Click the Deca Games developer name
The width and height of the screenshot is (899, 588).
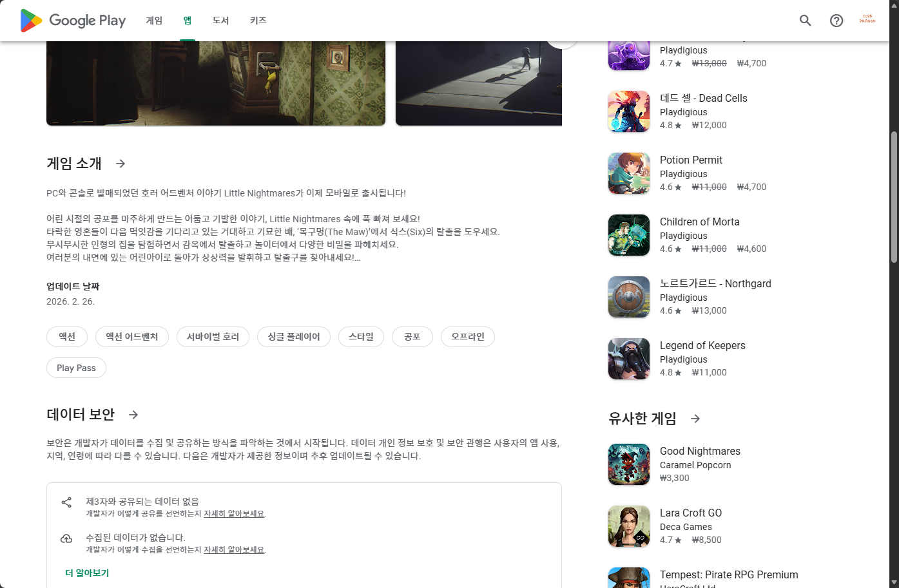tap(686, 527)
